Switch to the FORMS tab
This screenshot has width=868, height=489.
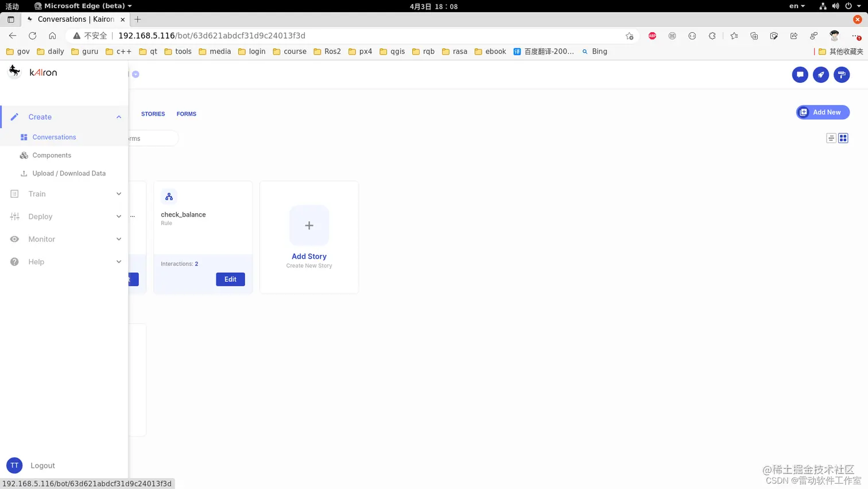[x=187, y=114]
